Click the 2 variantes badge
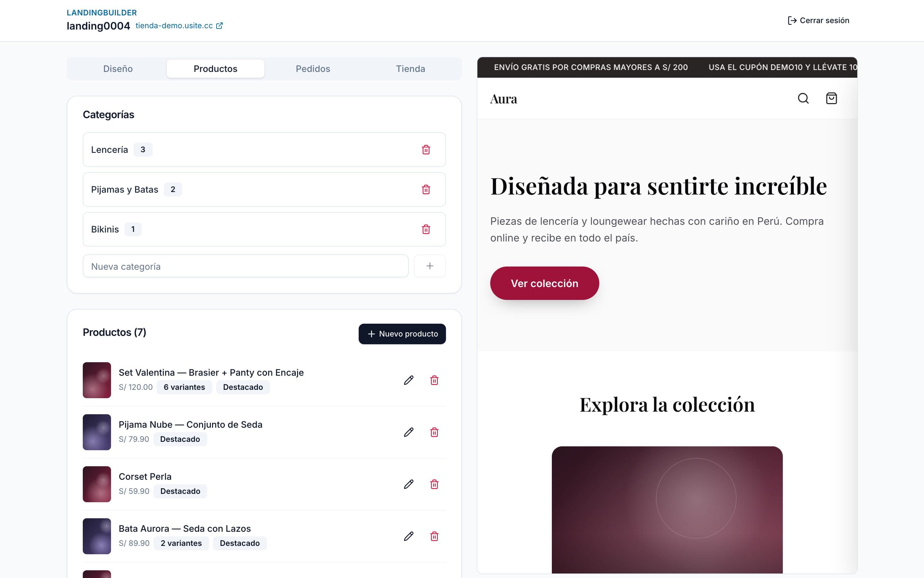 (181, 543)
